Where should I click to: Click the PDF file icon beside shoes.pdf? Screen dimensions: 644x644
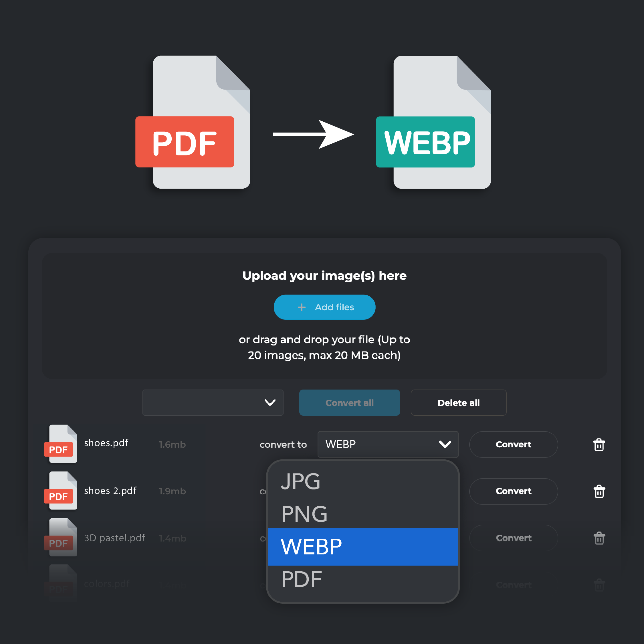(61, 444)
